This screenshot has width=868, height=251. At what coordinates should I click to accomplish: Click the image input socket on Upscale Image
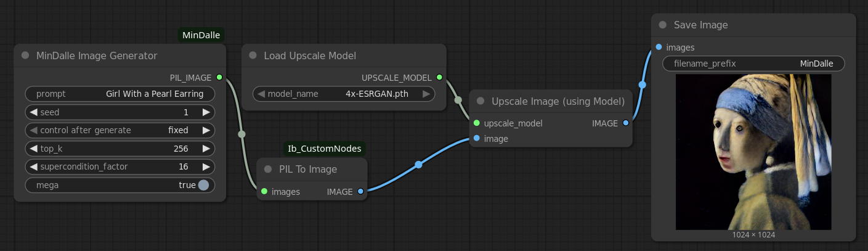477,139
